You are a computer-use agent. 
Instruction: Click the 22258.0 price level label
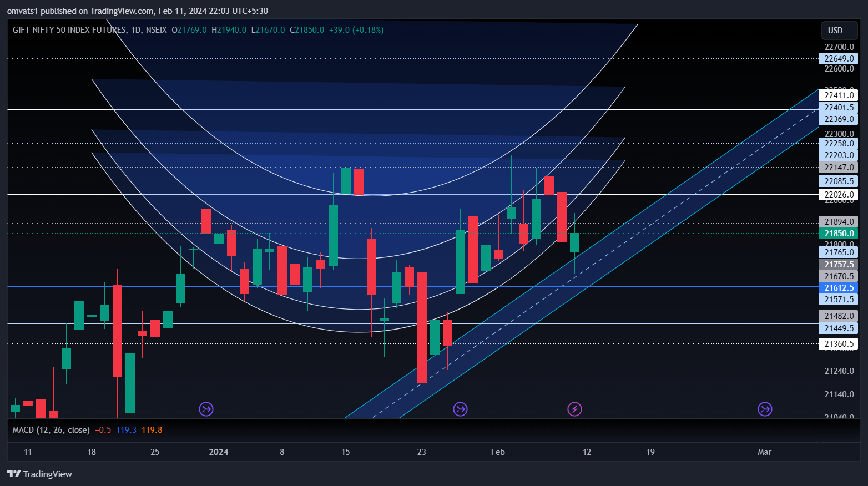click(x=839, y=144)
